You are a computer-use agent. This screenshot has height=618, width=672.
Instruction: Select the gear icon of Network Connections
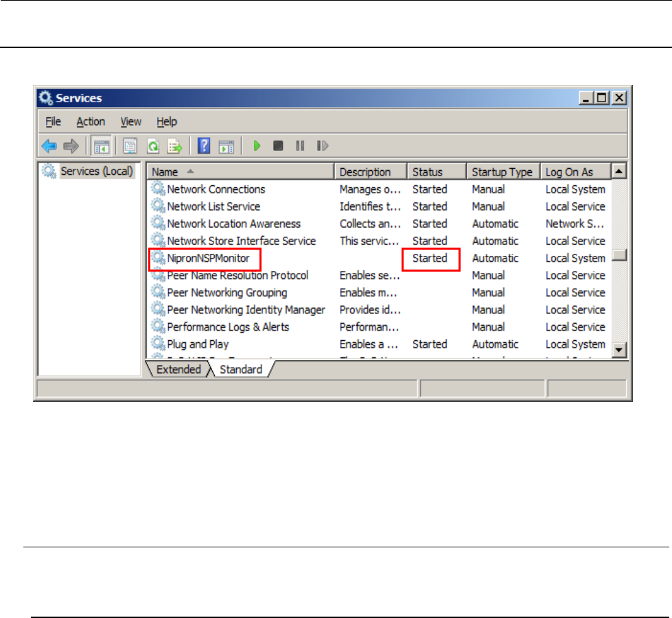158,189
